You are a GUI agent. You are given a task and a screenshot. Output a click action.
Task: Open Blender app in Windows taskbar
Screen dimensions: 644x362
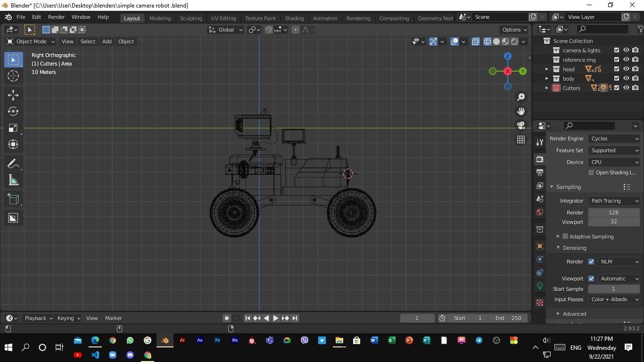[x=165, y=340]
